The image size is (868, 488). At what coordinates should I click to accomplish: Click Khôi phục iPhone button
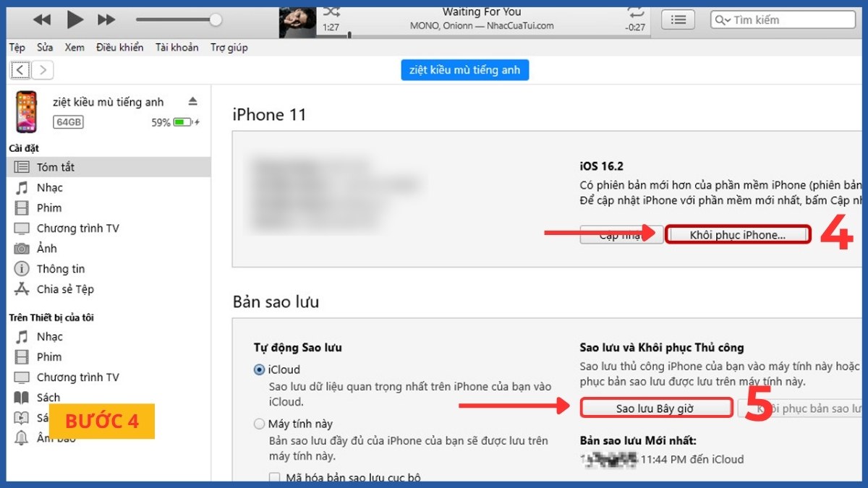[x=738, y=235]
